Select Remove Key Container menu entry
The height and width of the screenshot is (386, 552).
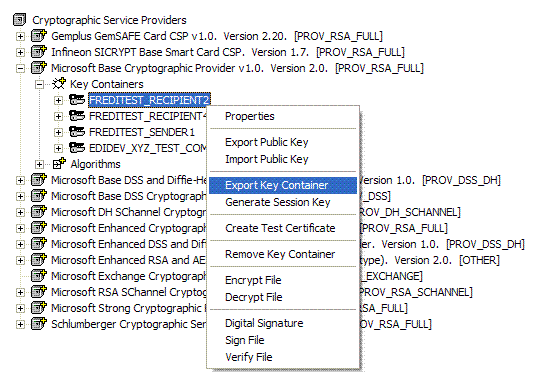tap(280, 254)
